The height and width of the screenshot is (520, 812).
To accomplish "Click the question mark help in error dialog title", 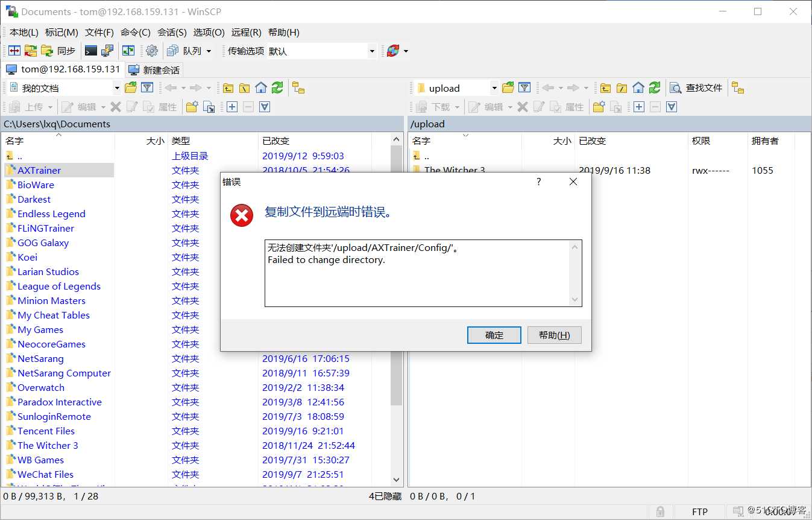I will tap(539, 182).
